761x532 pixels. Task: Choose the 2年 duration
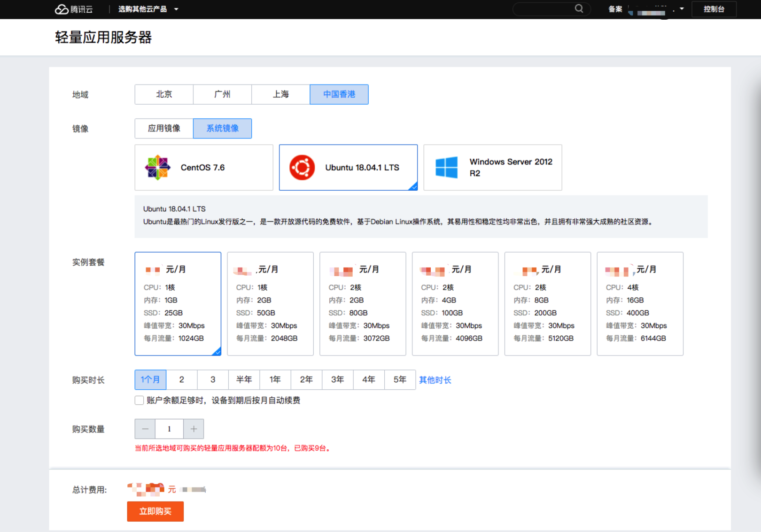point(306,379)
